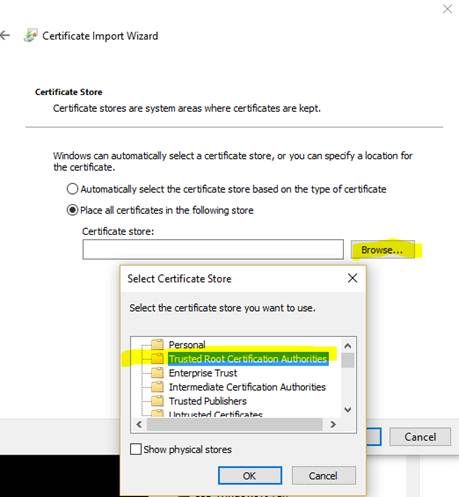Close the Select Certificate Store dialog
Image resolution: width=459 pixels, height=497 pixels.
[x=352, y=278]
